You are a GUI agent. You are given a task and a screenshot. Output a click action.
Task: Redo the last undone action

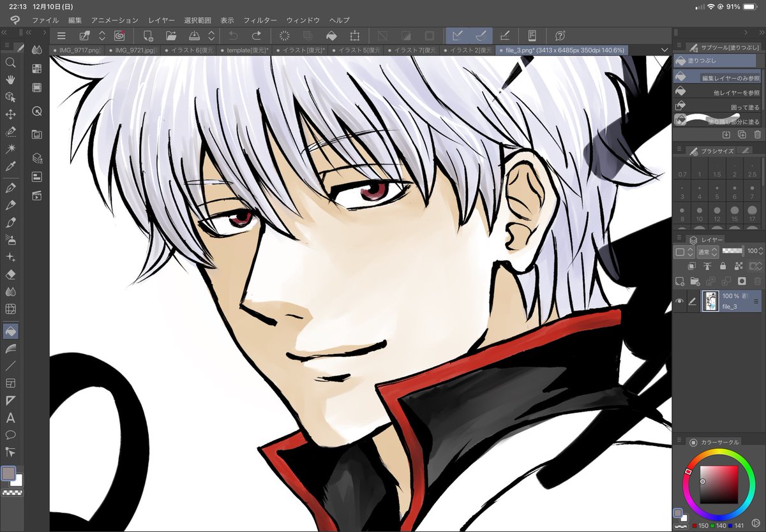pyautogui.click(x=256, y=36)
